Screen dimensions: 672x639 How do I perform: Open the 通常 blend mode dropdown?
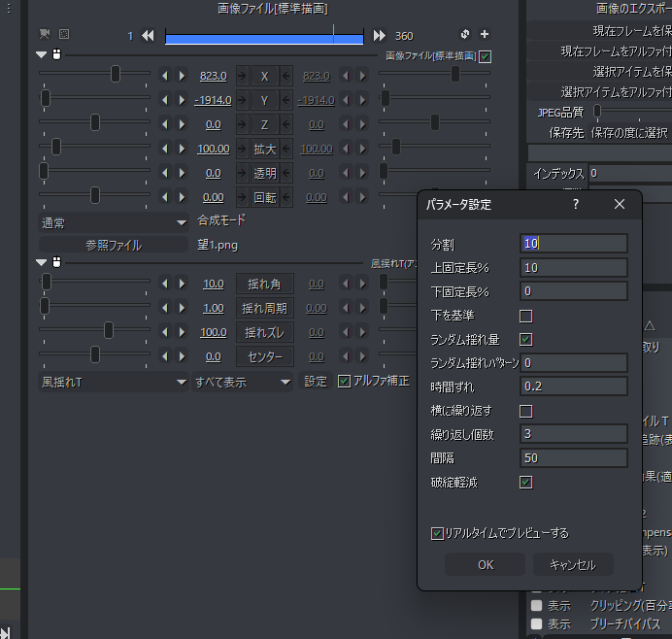(x=113, y=222)
